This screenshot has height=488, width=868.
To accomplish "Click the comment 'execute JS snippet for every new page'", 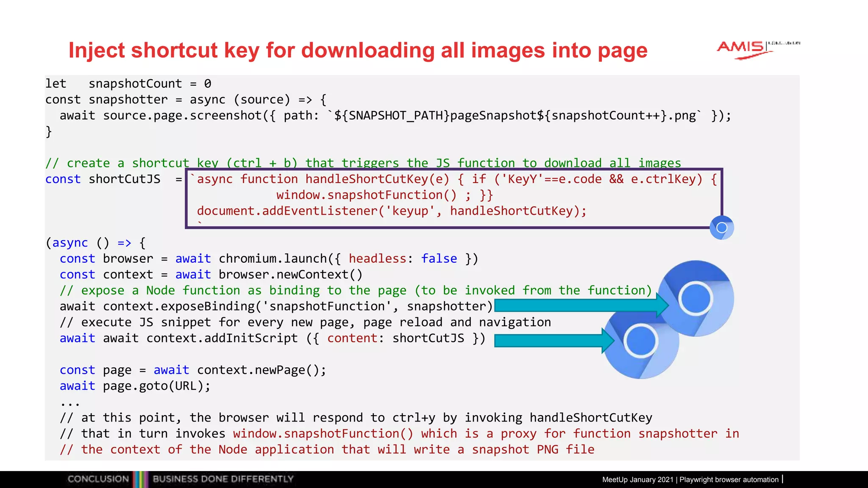I will [x=305, y=322].
